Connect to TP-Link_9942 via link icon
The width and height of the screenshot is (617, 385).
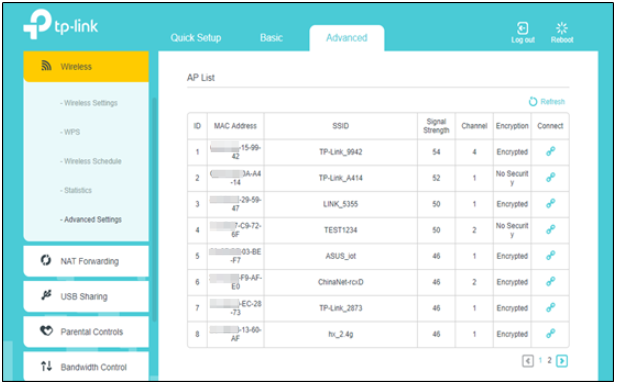pyautogui.click(x=550, y=152)
